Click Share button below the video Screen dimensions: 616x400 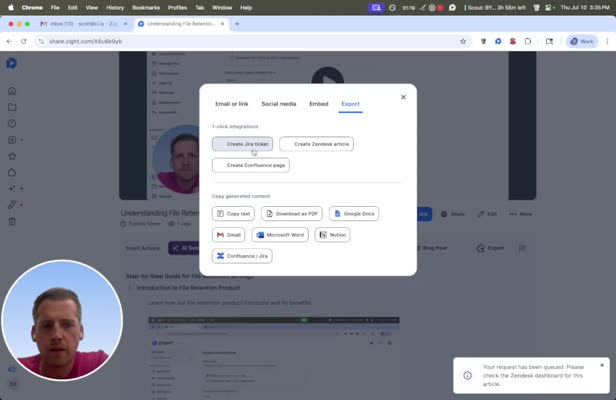point(453,214)
